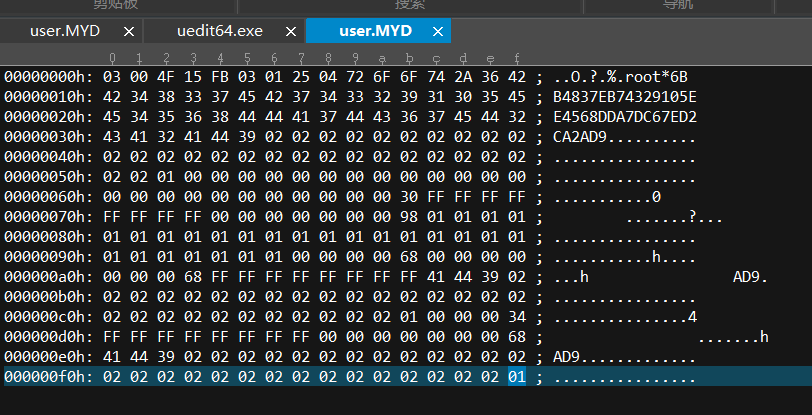Click ASCII text '.......h' in row 000000d0h
The width and height of the screenshot is (812, 415).
[x=733, y=337]
